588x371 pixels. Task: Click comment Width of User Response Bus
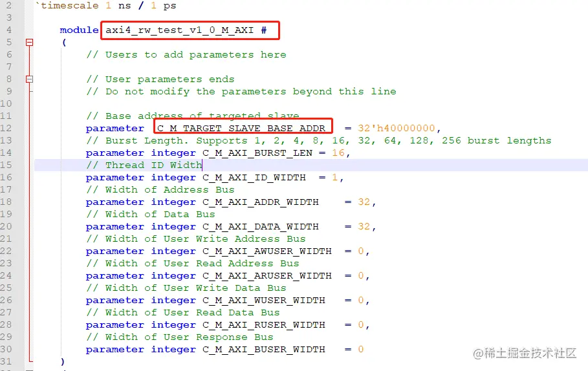point(180,337)
